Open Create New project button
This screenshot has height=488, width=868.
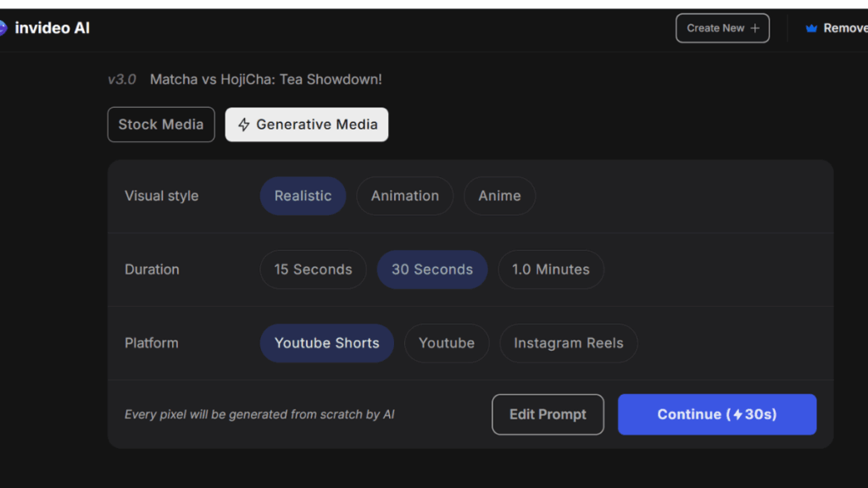(722, 28)
